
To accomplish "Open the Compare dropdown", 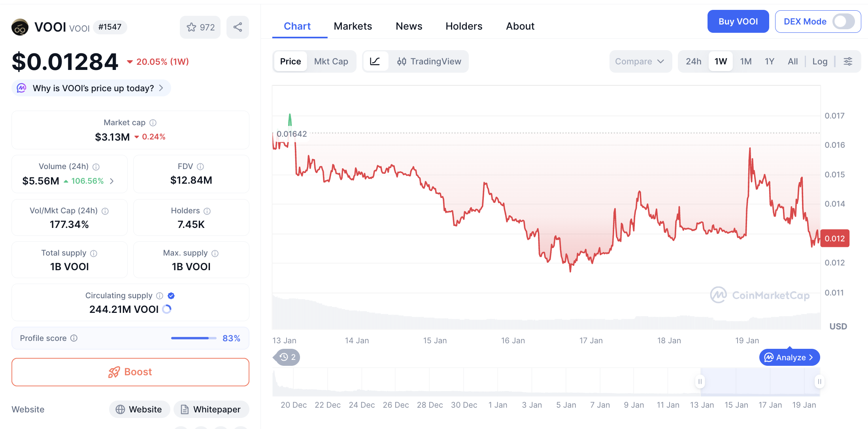I will point(640,61).
